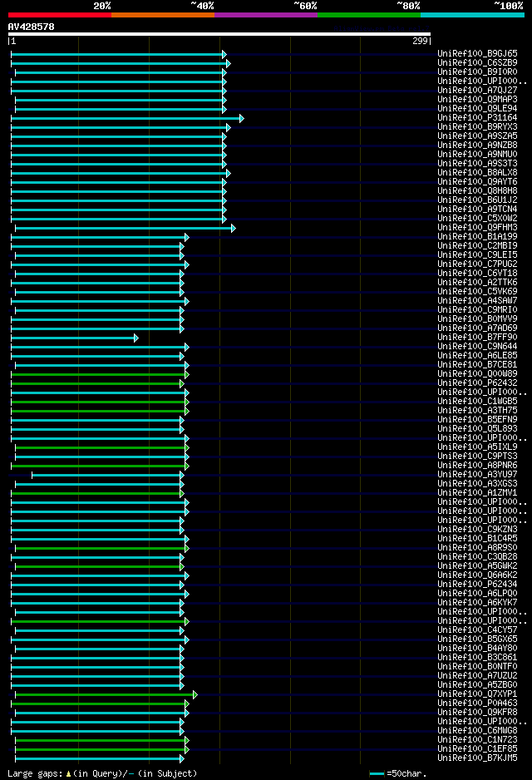This screenshot has height=780, width=532.
Task: Select the UniRef100_A2TTK6 label
Action: (477, 282)
